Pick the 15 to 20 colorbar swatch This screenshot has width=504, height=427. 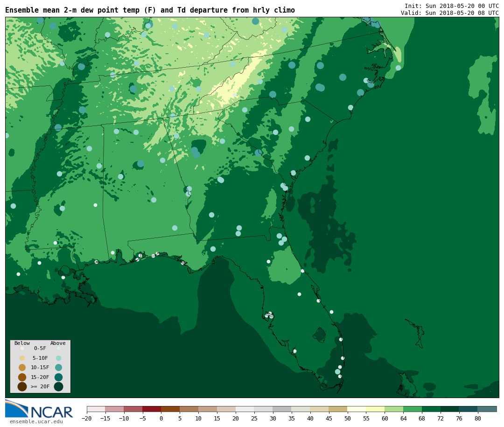point(227,409)
